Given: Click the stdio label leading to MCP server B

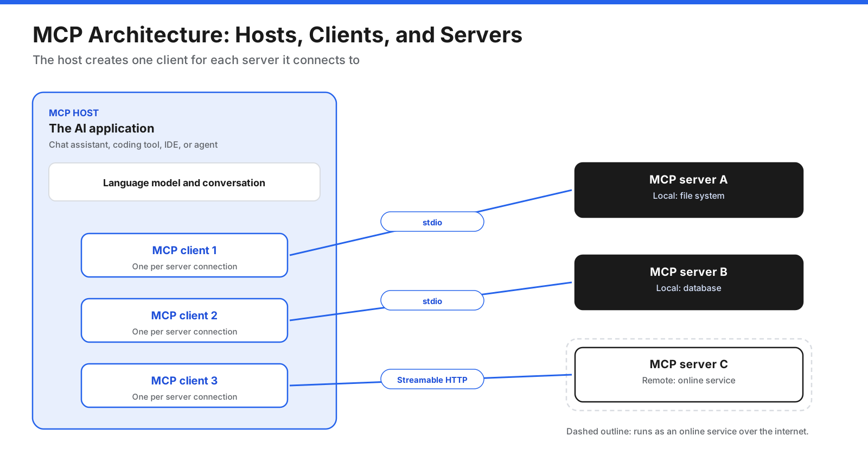Looking at the screenshot, I should 432,300.
